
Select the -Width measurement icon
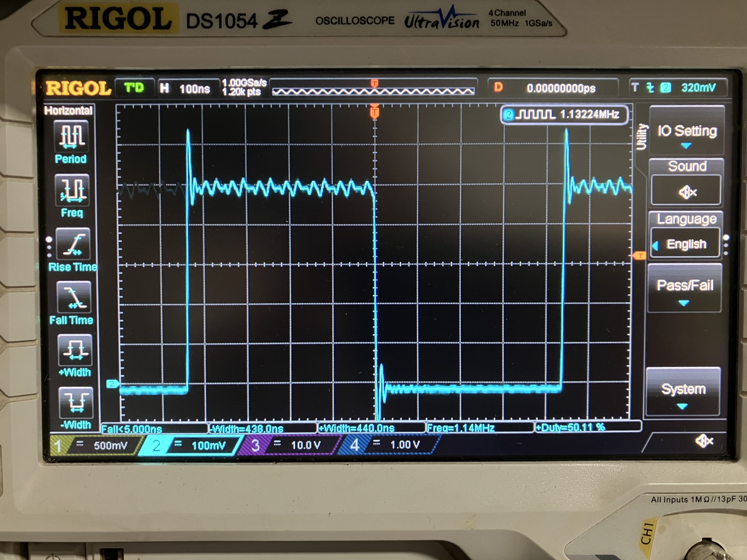click(76, 402)
